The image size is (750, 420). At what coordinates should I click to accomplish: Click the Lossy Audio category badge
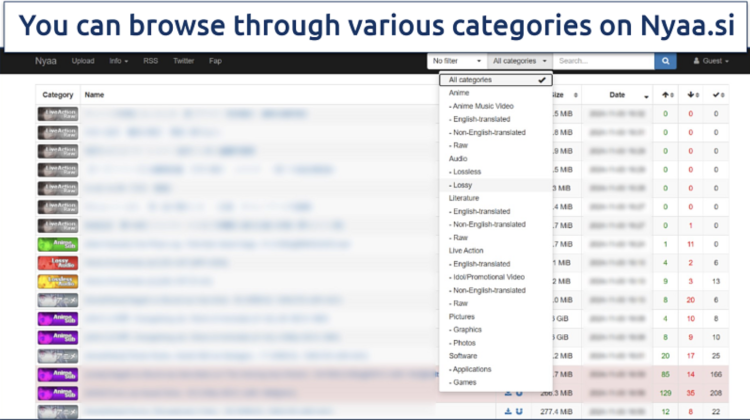point(56,262)
